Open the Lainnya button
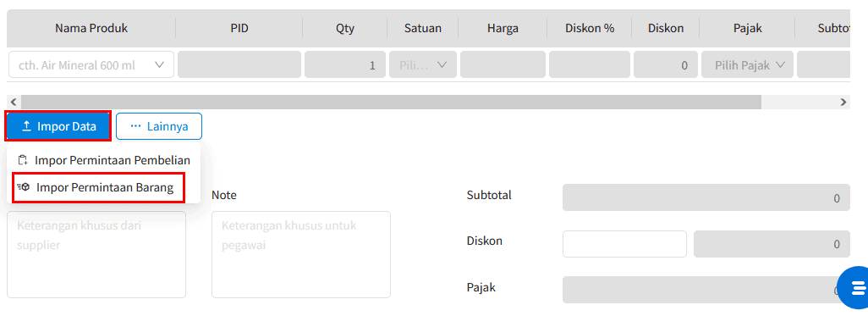The height and width of the screenshot is (316, 868). (x=159, y=126)
